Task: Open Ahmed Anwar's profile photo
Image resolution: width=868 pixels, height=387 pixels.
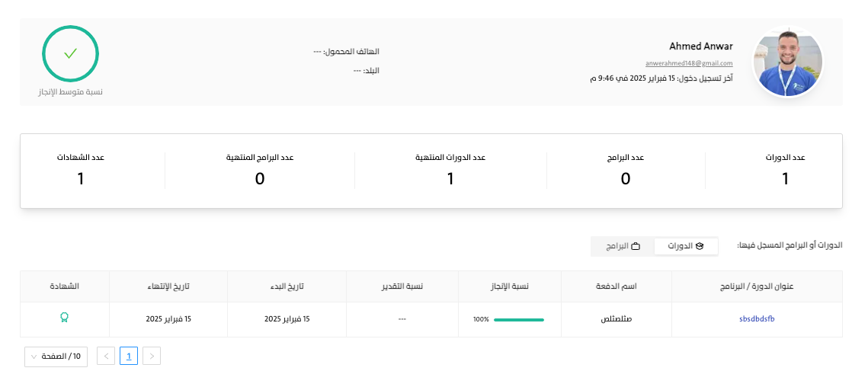Action: click(787, 62)
